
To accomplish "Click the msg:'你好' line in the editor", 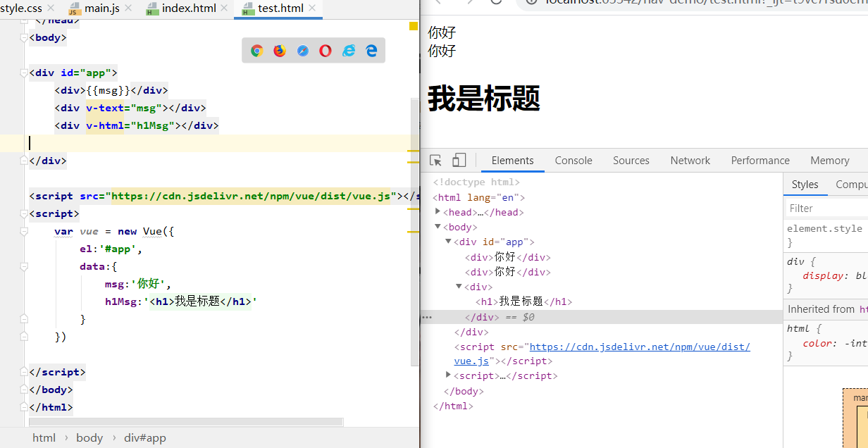I will [x=138, y=284].
